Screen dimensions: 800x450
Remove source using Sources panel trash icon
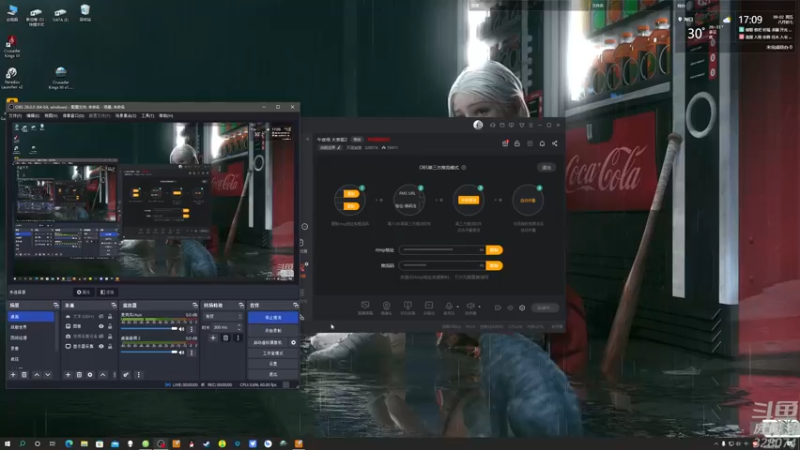(79, 374)
